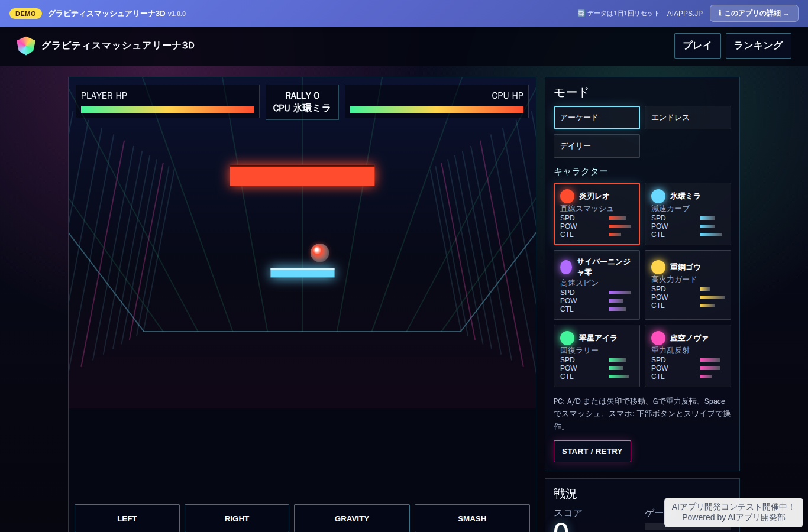Select エンドレス mode
This screenshot has height=532, width=808.
(x=688, y=118)
